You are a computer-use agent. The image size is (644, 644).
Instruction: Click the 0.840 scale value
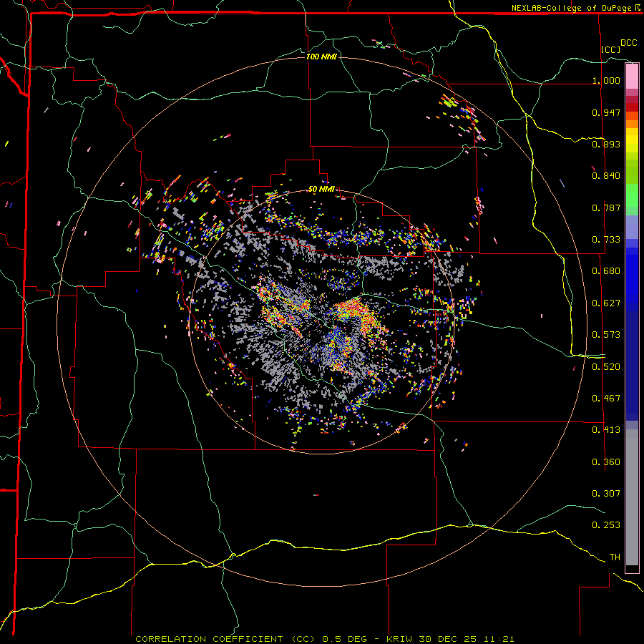[606, 176]
